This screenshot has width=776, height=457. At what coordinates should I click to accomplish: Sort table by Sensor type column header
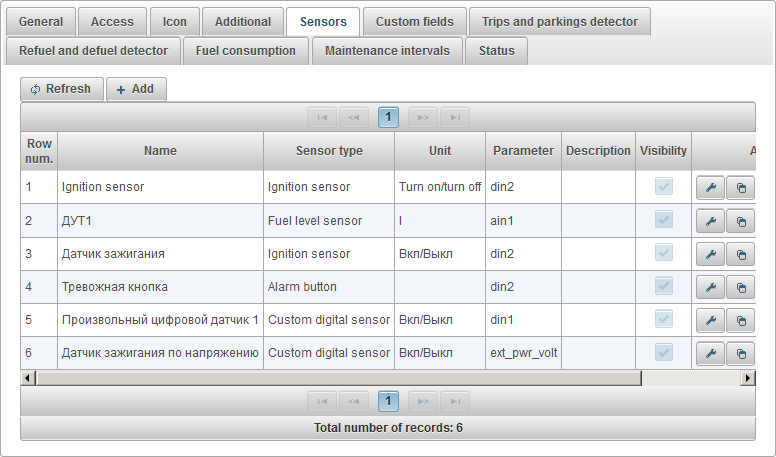point(329,151)
